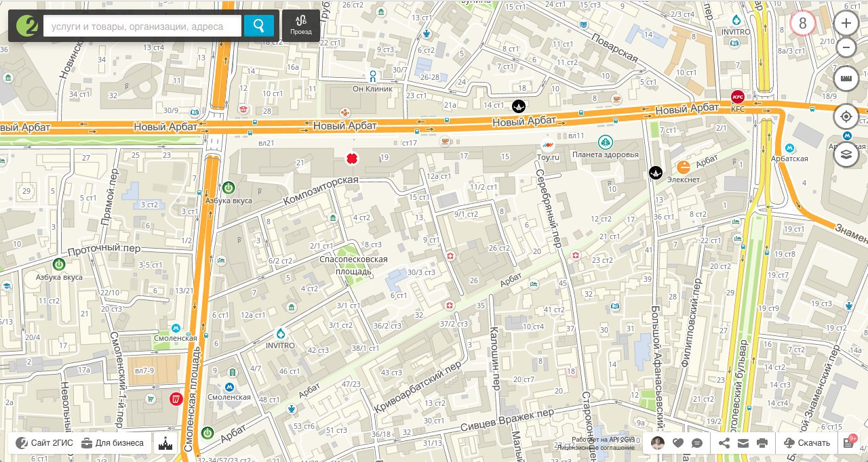Click the Калошин пер street label
This screenshot has height=462, width=868.
coord(494,358)
